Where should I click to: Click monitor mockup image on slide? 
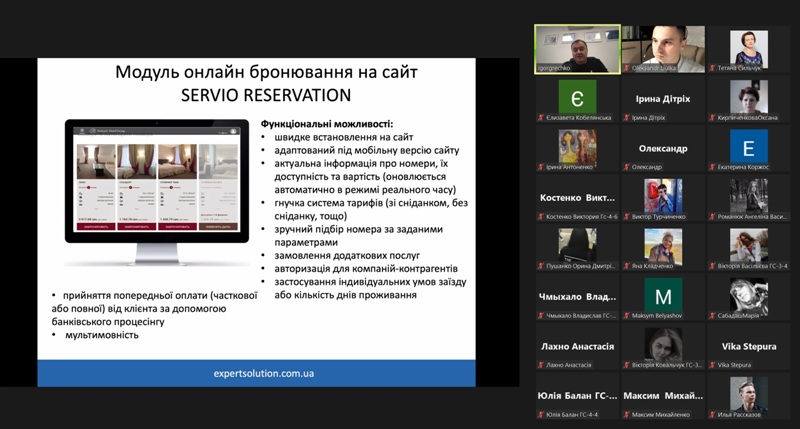tap(157, 192)
